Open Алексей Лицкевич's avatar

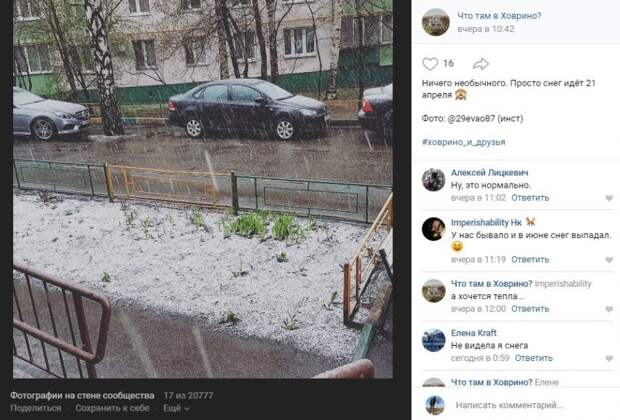point(433,180)
